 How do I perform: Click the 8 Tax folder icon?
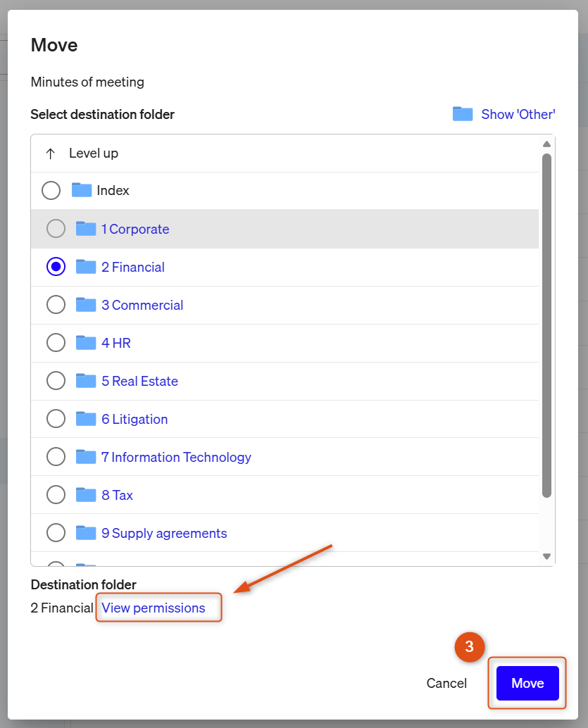[x=86, y=495]
